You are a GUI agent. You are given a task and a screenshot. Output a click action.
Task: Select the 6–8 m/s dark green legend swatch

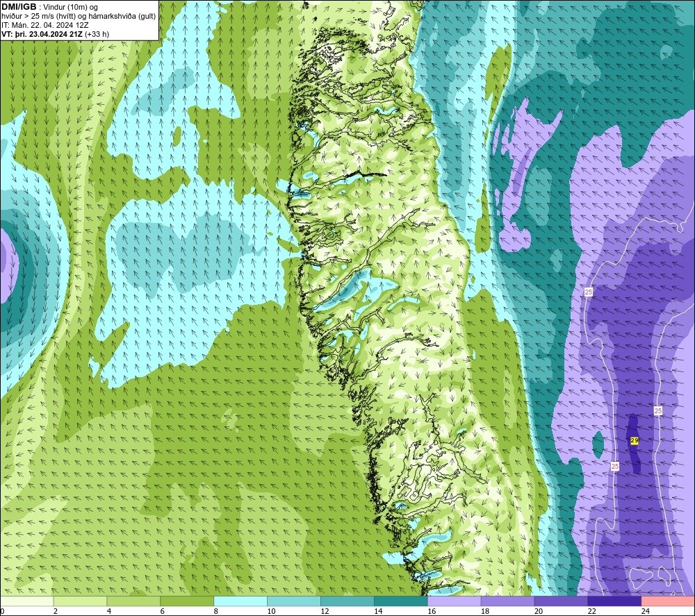click(187, 601)
